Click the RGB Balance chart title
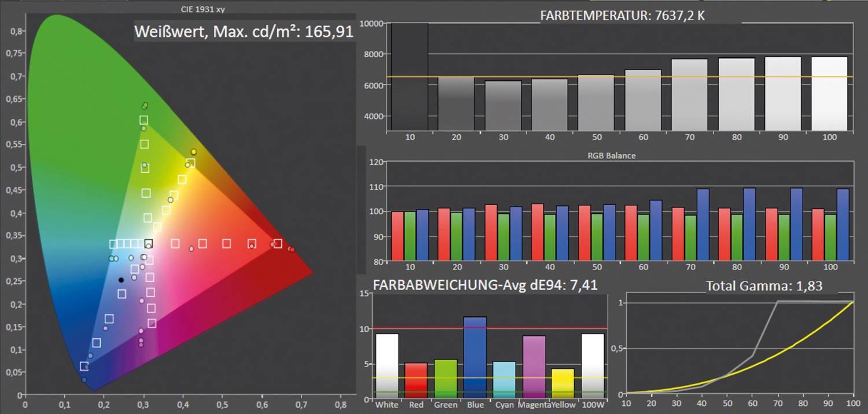Screen dimensions: 868x414 click(x=611, y=156)
